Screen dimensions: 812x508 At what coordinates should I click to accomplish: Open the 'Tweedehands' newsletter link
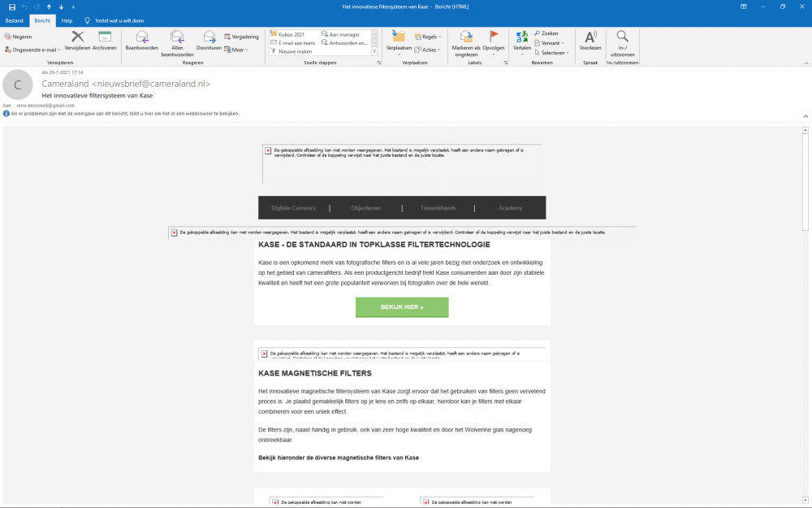tap(438, 208)
